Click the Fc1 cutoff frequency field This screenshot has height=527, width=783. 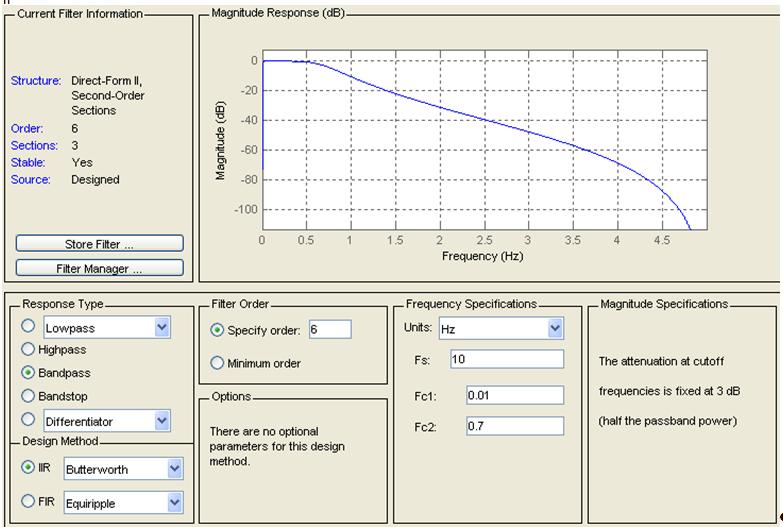coord(514,395)
